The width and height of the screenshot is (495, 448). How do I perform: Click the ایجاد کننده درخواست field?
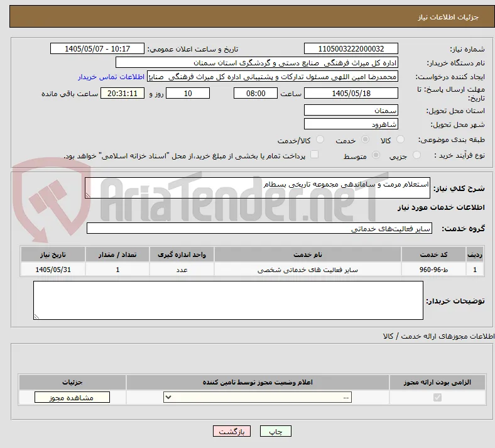point(273,77)
